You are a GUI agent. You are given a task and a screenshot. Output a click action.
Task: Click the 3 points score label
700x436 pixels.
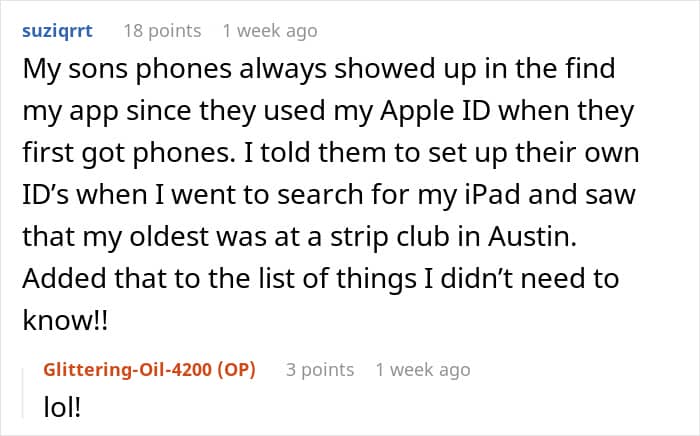320,370
